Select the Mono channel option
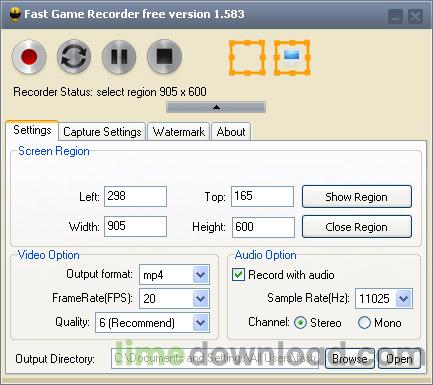This screenshot has height=385, width=433. [x=364, y=323]
